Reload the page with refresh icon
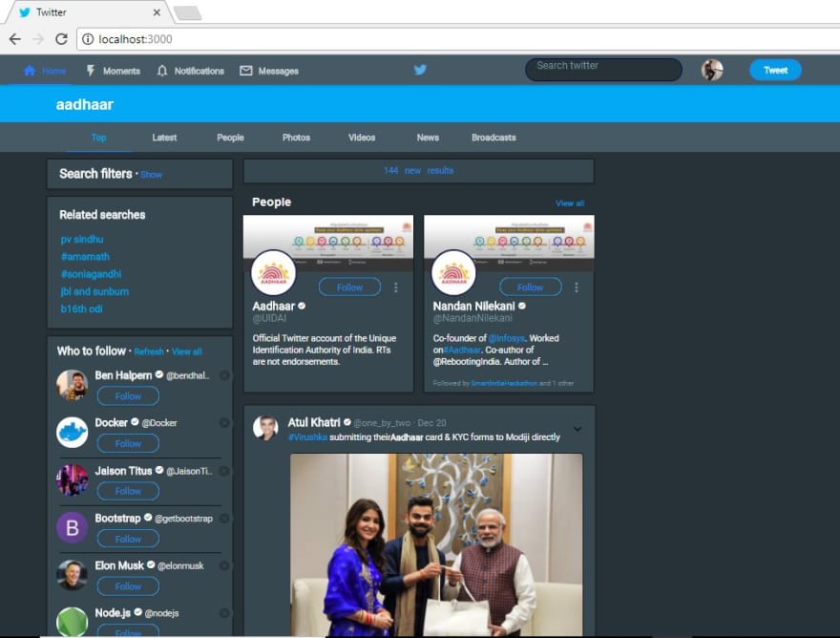The width and height of the screenshot is (840, 638). [62, 39]
